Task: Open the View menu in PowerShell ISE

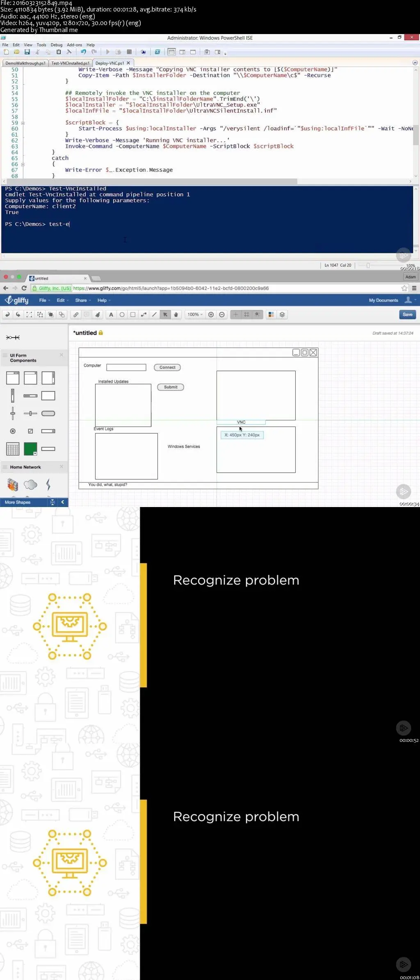Action: click(x=28, y=45)
